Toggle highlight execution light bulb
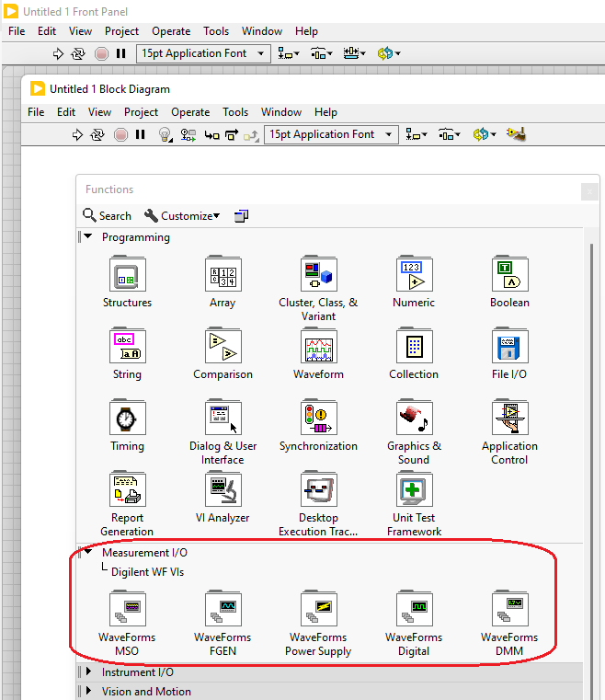This screenshot has width=605, height=700. (166, 135)
